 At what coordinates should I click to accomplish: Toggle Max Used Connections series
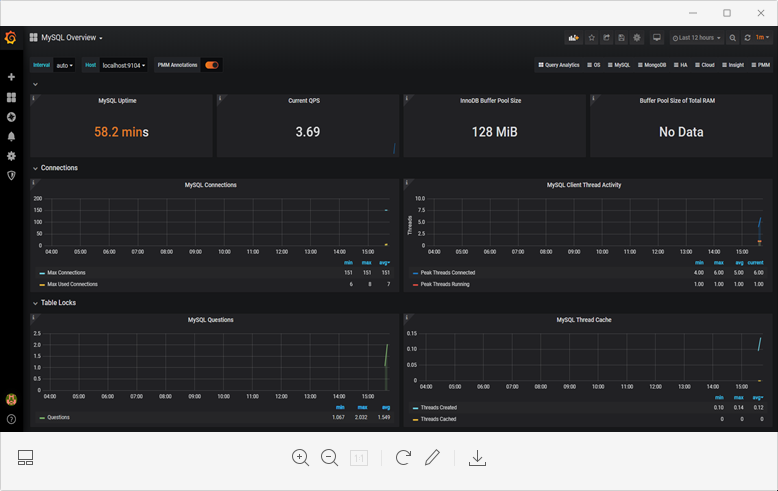pos(72,284)
